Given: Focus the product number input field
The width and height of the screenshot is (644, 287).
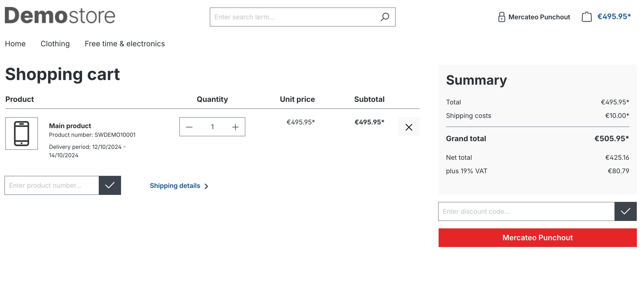Looking at the screenshot, I should point(52,185).
